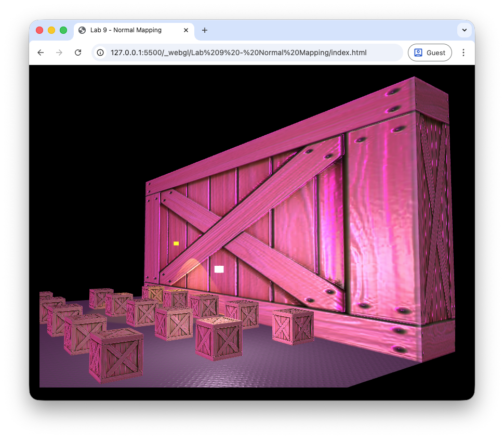Screen dimensions: 504x439
Task: Click the yellow light marker on the crate
Action: pos(176,243)
